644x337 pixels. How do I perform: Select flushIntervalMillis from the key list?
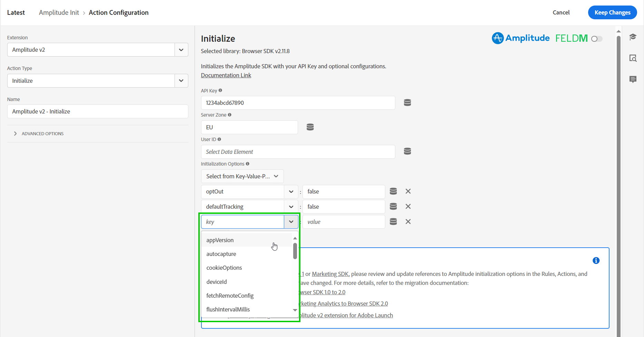click(x=247, y=309)
